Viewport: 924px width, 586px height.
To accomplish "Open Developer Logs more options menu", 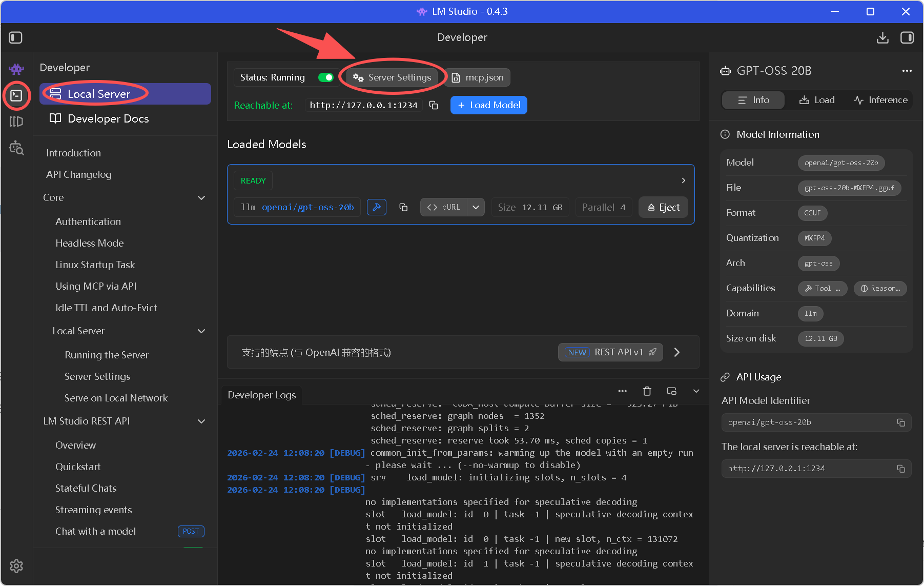I will (623, 391).
